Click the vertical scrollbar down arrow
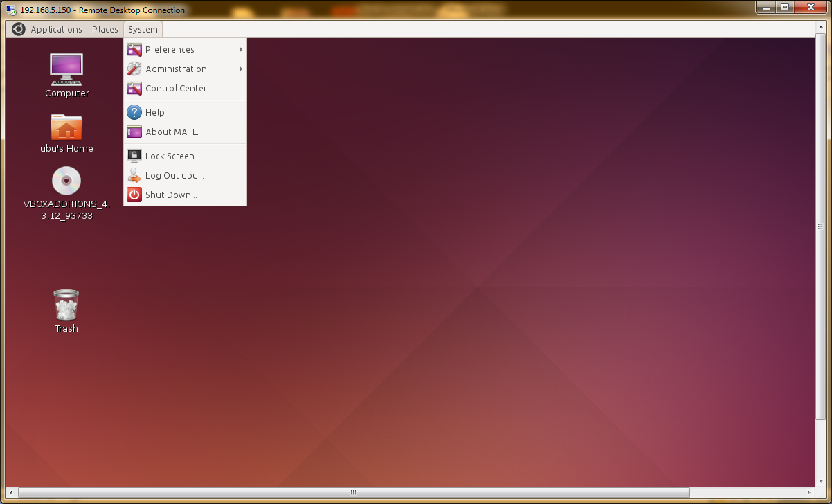This screenshot has height=504, width=832. tap(820, 482)
